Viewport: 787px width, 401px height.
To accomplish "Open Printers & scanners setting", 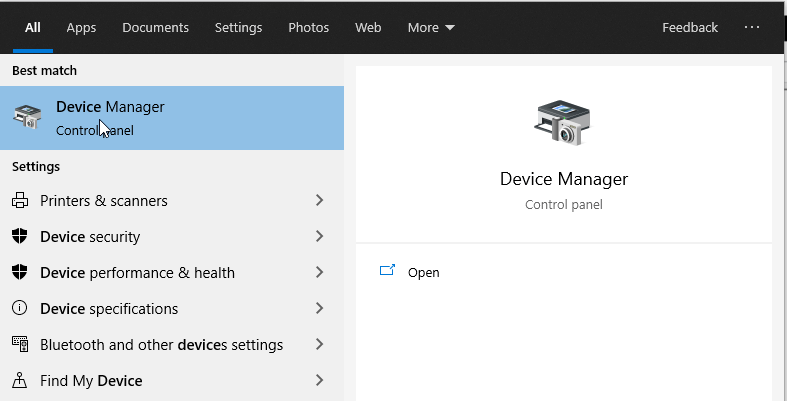I will pos(172,200).
